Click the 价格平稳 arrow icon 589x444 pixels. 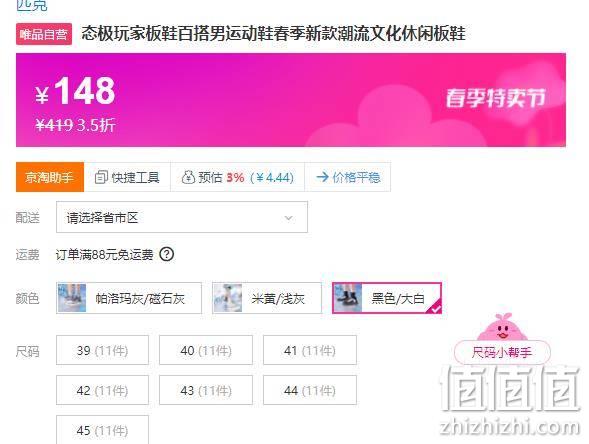pos(322,177)
